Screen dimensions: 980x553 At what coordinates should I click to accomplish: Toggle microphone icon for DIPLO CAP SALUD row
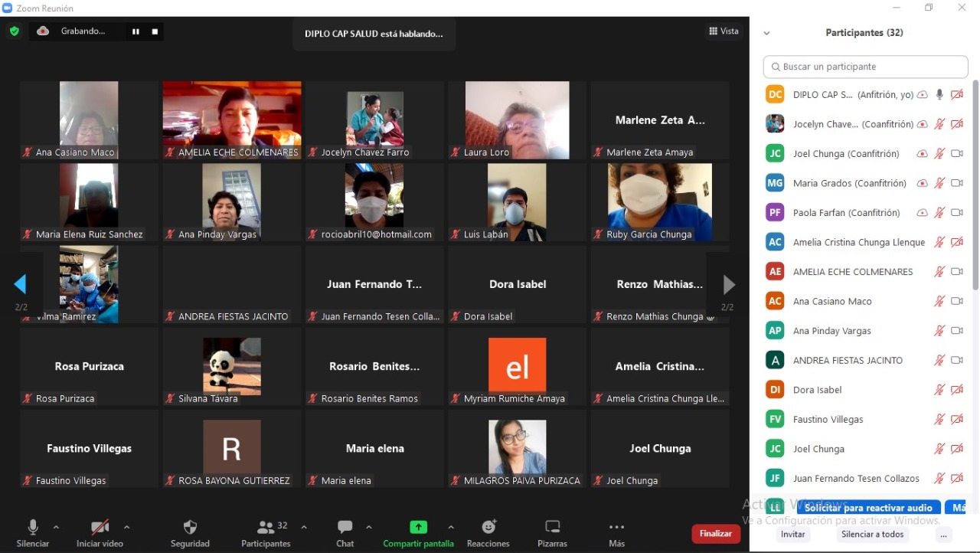click(x=939, y=94)
